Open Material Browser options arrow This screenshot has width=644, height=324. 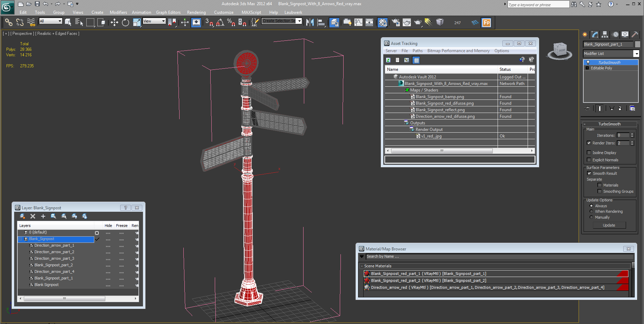click(x=362, y=256)
